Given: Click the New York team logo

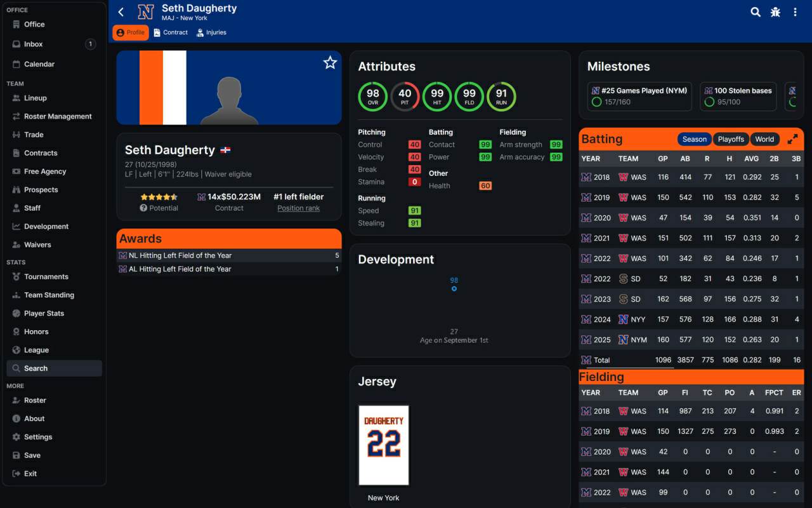Looking at the screenshot, I should click(x=146, y=12).
